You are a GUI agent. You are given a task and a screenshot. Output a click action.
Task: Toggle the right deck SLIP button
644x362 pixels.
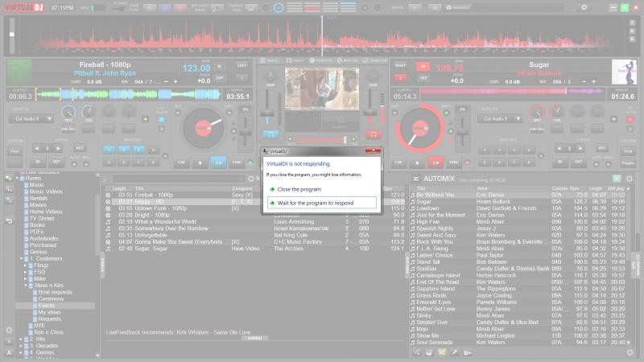click(x=394, y=113)
